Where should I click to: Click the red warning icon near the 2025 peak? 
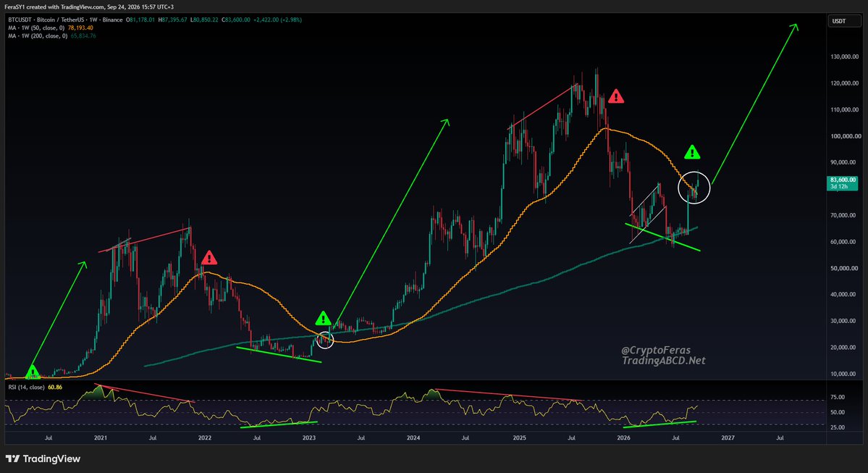(x=615, y=97)
